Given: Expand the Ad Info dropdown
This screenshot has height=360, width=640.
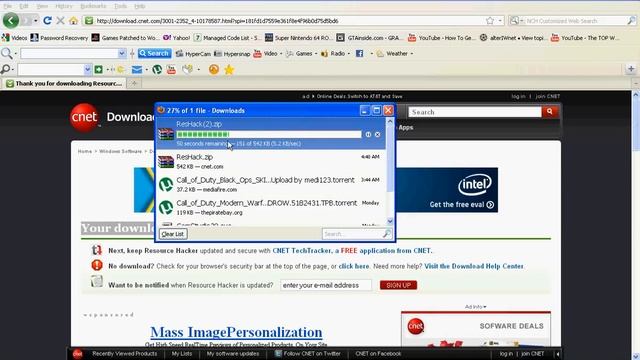Looking at the screenshot, I should click(476, 307).
